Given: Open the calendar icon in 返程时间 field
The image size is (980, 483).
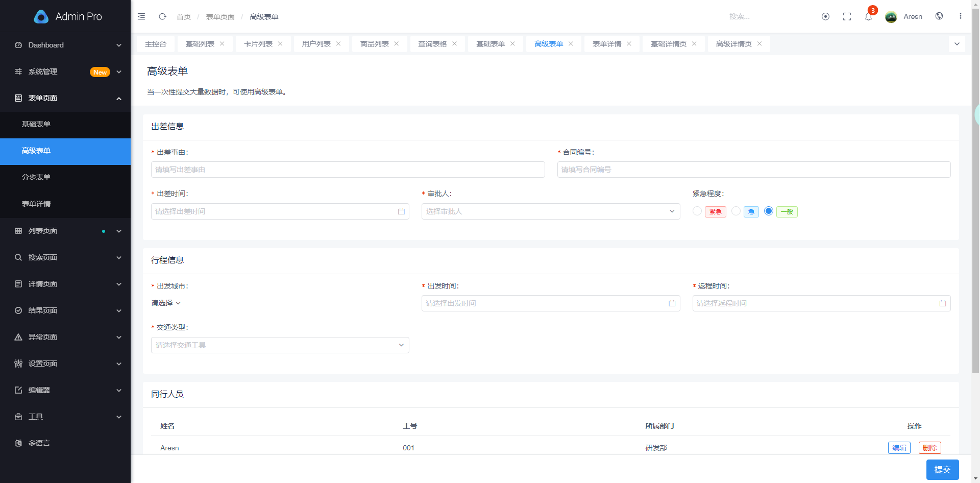Looking at the screenshot, I should point(942,303).
